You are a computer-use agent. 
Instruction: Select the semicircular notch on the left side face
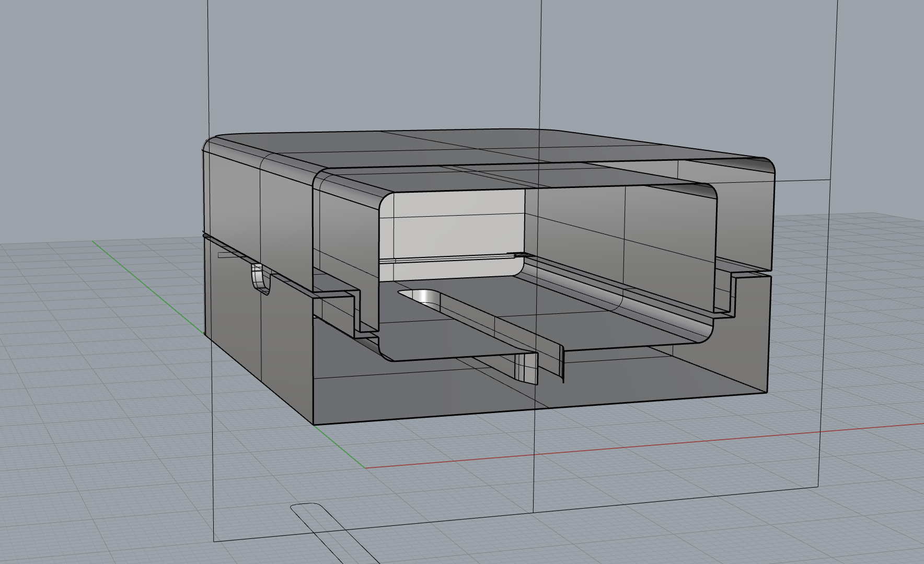click(x=260, y=279)
